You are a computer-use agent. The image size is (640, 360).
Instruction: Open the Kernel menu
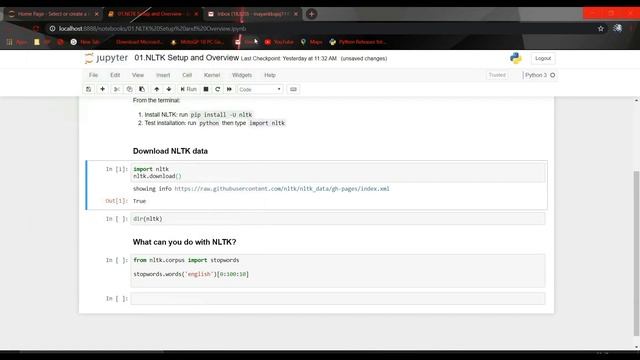pyautogui.click(x=212, y=75)
